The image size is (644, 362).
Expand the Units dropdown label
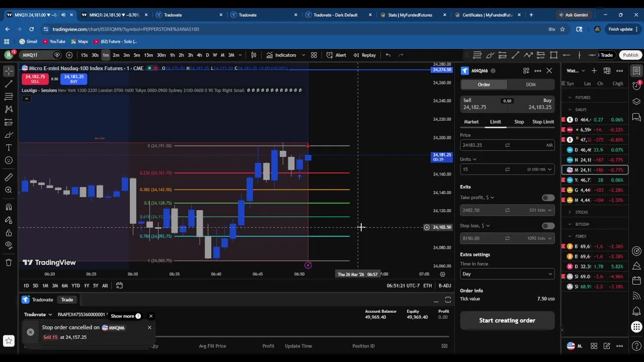pyautogui.click(x=468, y=159)
